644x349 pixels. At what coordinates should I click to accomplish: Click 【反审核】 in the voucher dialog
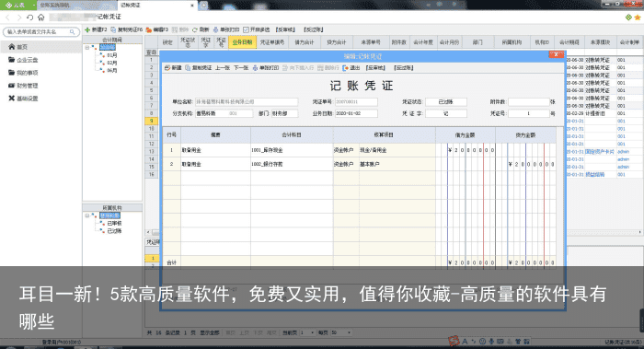(x=375, y=68)
